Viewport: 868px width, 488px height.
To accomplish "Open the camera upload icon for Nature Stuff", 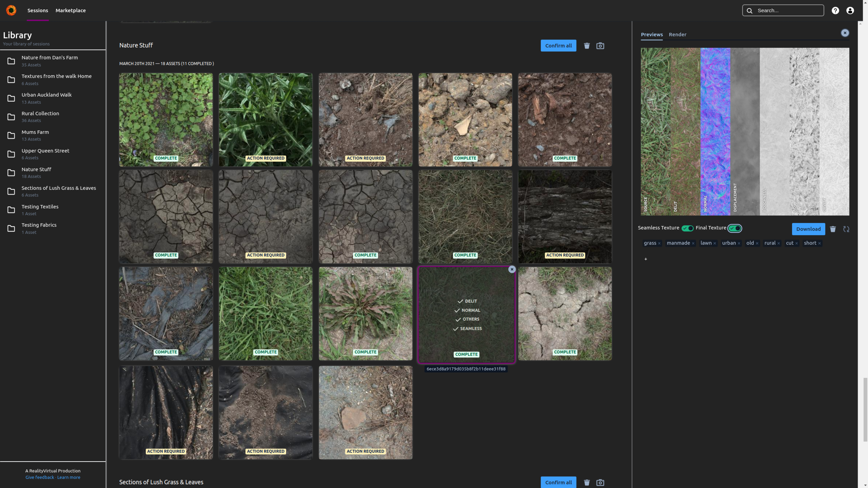I will click(600, 45).
